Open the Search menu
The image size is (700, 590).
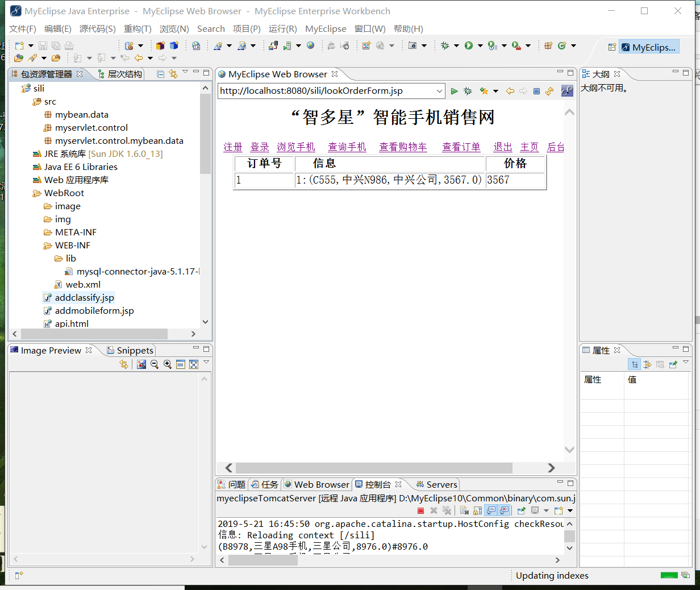(211, 28)
